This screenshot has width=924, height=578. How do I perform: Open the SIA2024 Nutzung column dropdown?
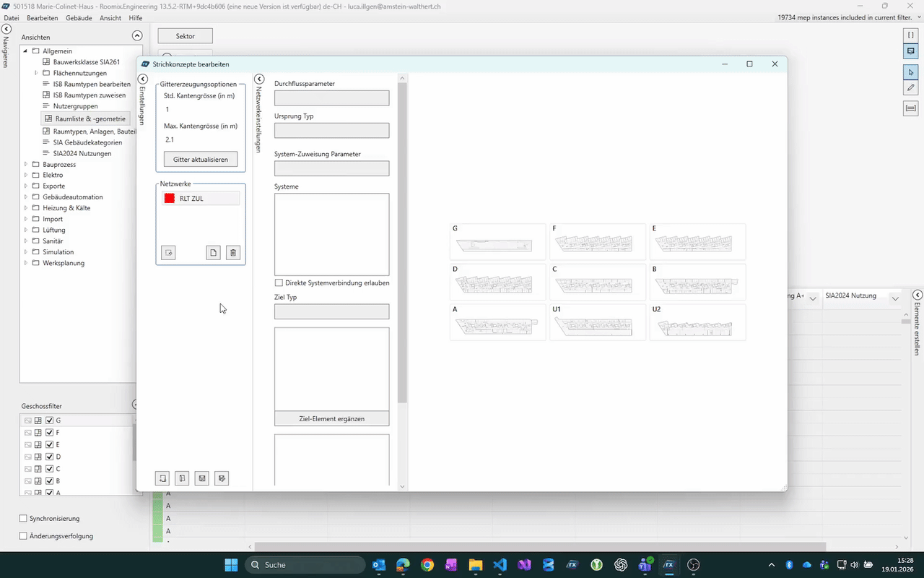coord(895,298)
